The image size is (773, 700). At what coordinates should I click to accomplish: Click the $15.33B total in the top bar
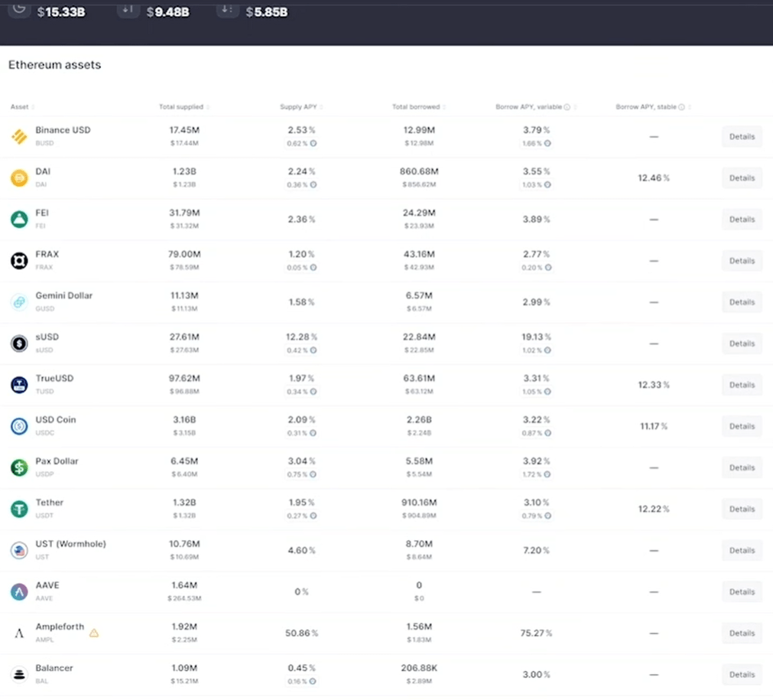[x=61, y=11]
